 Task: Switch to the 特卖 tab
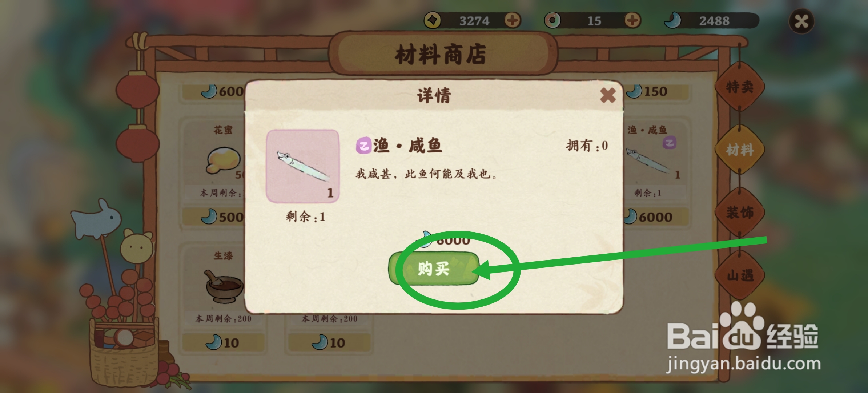(x=740, y=87)
